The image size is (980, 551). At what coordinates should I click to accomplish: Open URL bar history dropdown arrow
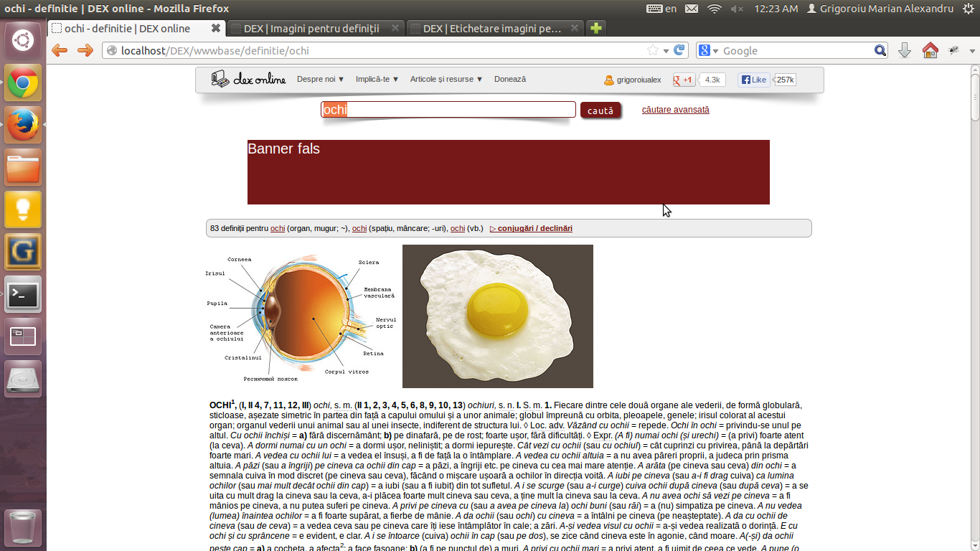coord(666,50)
